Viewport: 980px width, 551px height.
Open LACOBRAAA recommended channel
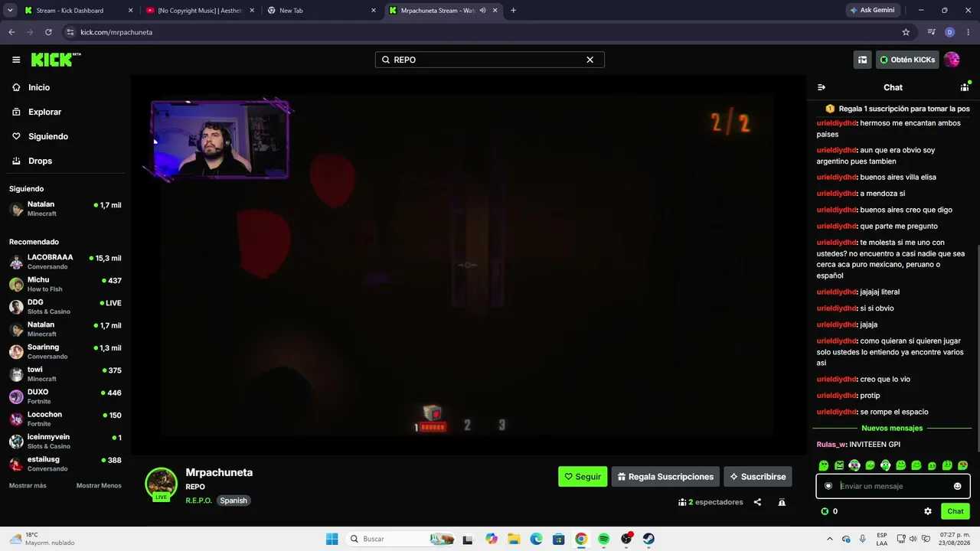(x=65, y=262)
